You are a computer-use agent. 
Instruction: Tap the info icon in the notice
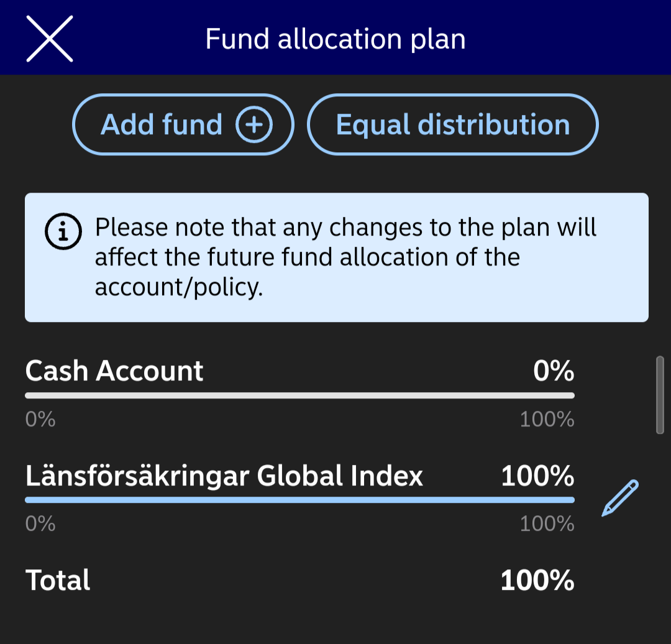point(63,232)
